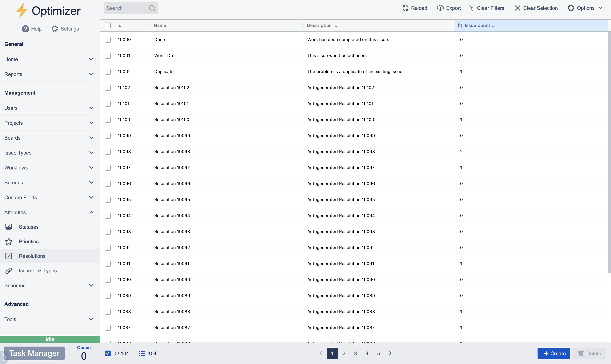611x364 pixels.
Task: Click the Clear Filters funnel icon
Action: (x=472, y=8)
